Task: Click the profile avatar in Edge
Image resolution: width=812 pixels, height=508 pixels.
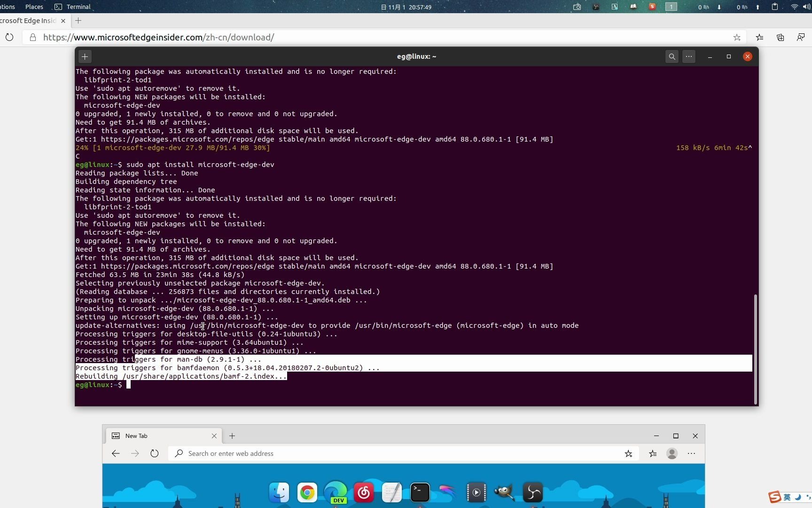Action: [671, 453]
